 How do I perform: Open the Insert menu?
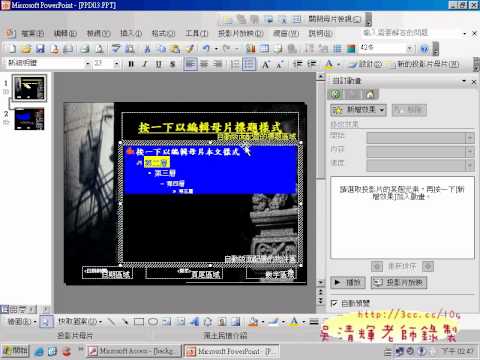point(131,33)
